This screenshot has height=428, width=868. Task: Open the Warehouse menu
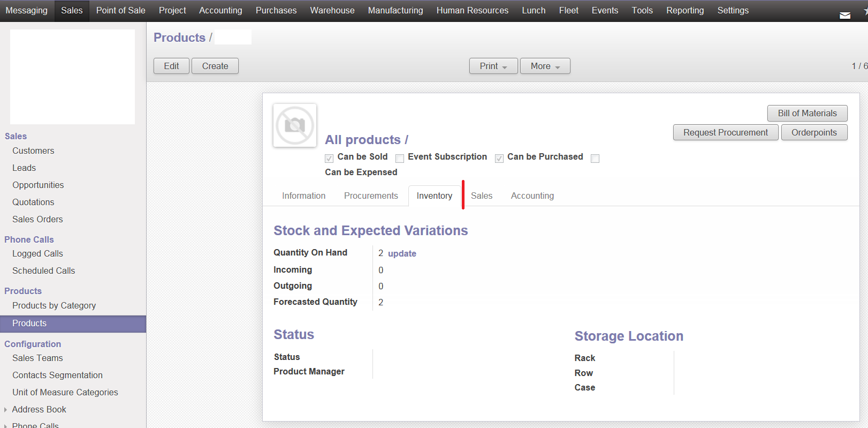(332, 11)
